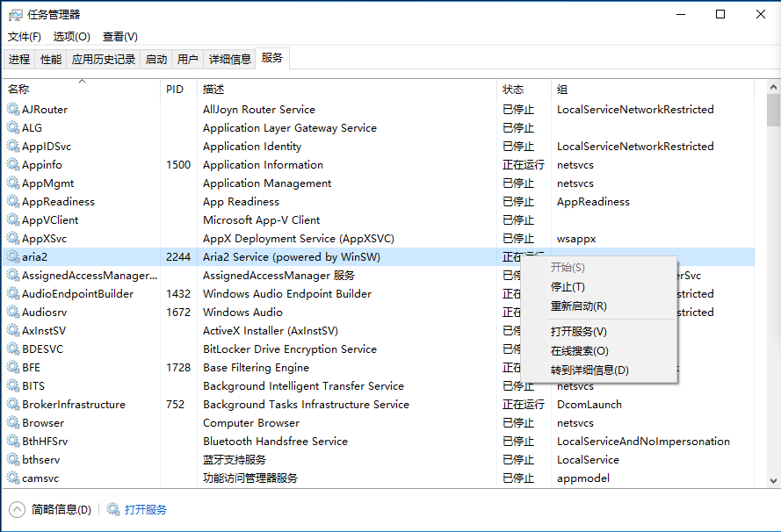Click the gear icon beside BDESVC
781x532 pixels.
click(13, 349)
